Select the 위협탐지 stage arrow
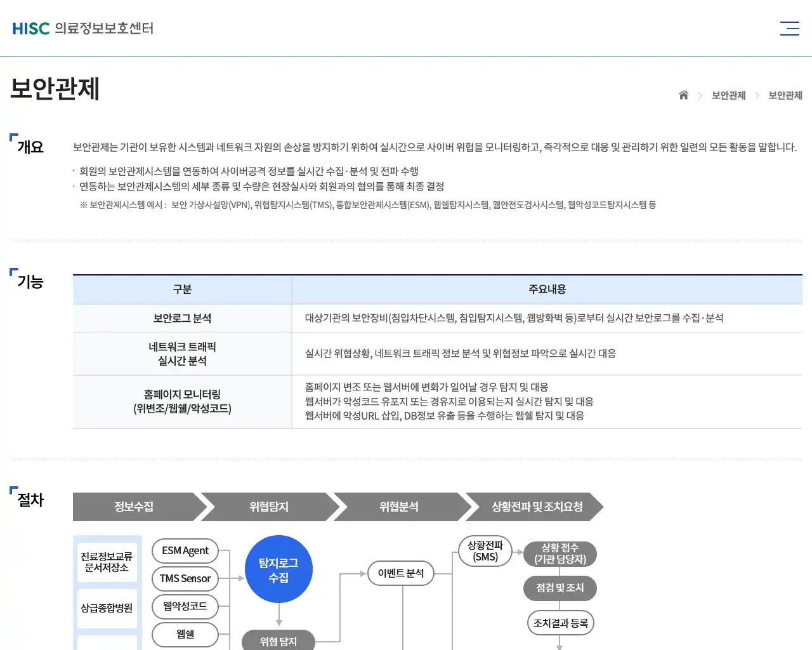Screen dimensions: 812x650 (266, 507)
